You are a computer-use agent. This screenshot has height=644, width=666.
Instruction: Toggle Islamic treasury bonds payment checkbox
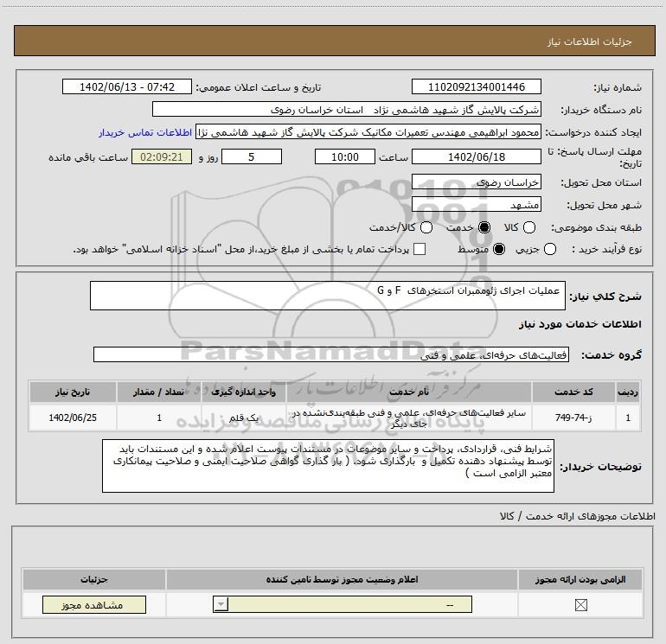[419, 249]
